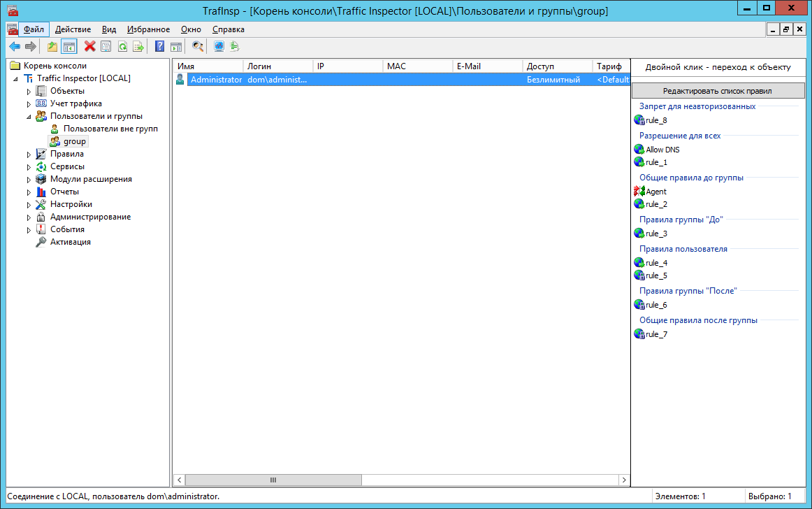Sort by the IP column header

[348, 66]
